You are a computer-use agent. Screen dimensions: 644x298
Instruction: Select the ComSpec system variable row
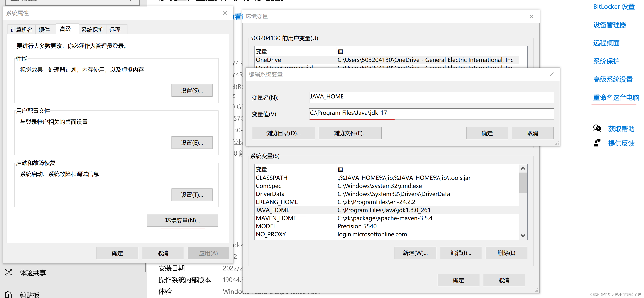(387, 186)
